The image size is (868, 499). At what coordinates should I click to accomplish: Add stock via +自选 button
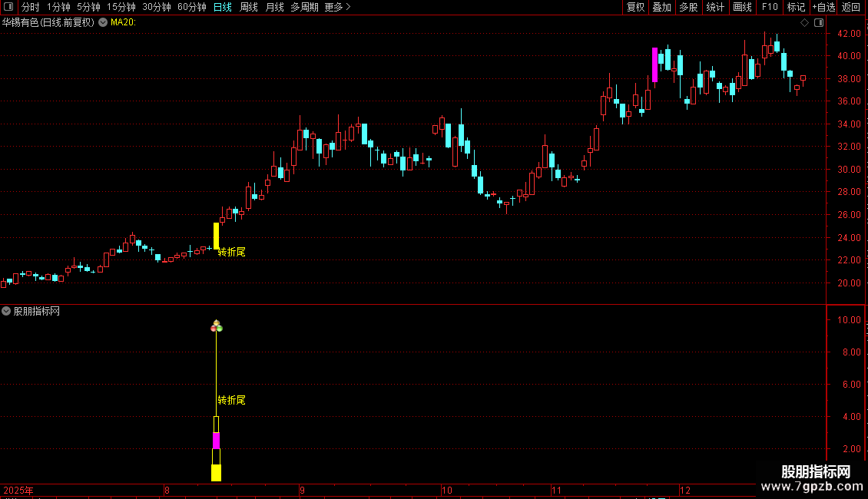(x=823, y=7)
